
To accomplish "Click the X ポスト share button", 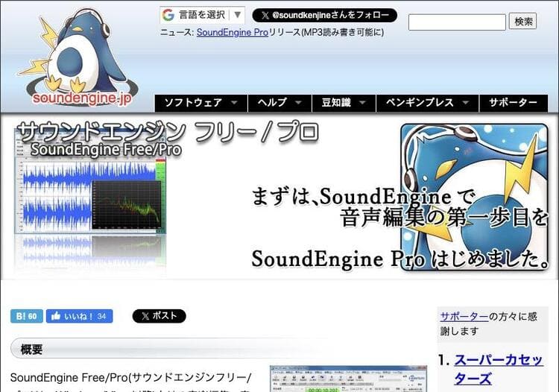I will coord(159,316).
